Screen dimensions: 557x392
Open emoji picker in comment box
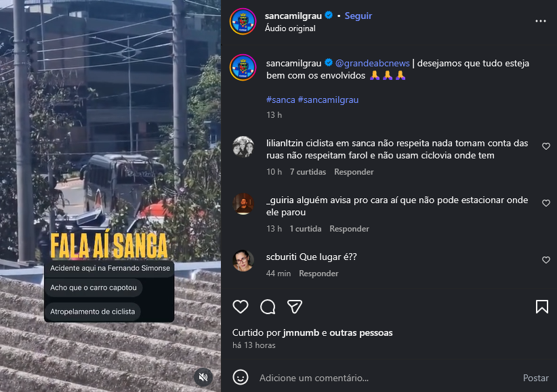[241, 377]
